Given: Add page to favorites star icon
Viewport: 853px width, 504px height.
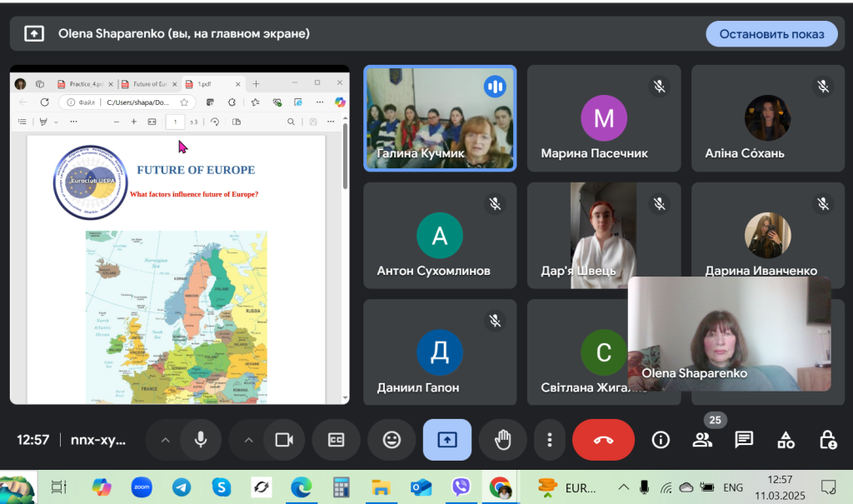Looking at the screenshot, I should pos(184,102).
